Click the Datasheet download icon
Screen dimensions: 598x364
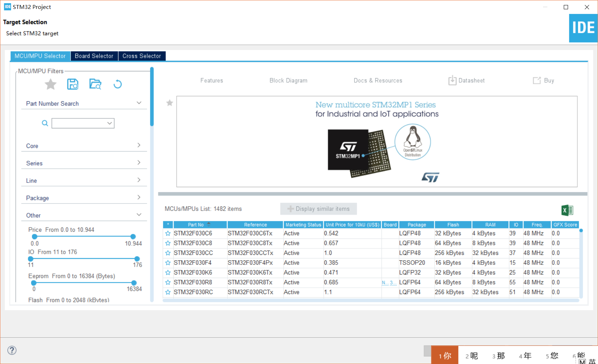(452, 80)
